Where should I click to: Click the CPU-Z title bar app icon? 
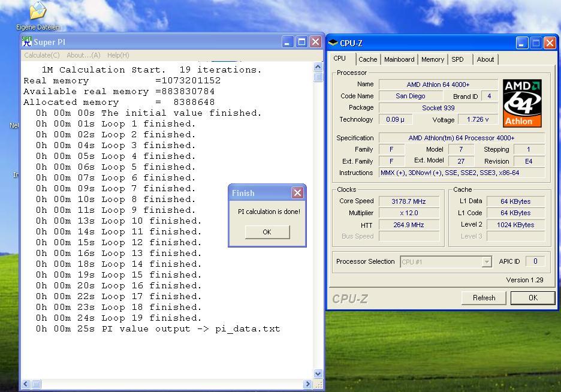333,43
